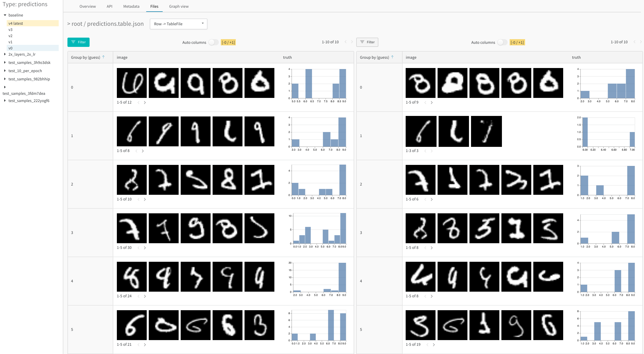Open the Metadata tab

(131, 6)
